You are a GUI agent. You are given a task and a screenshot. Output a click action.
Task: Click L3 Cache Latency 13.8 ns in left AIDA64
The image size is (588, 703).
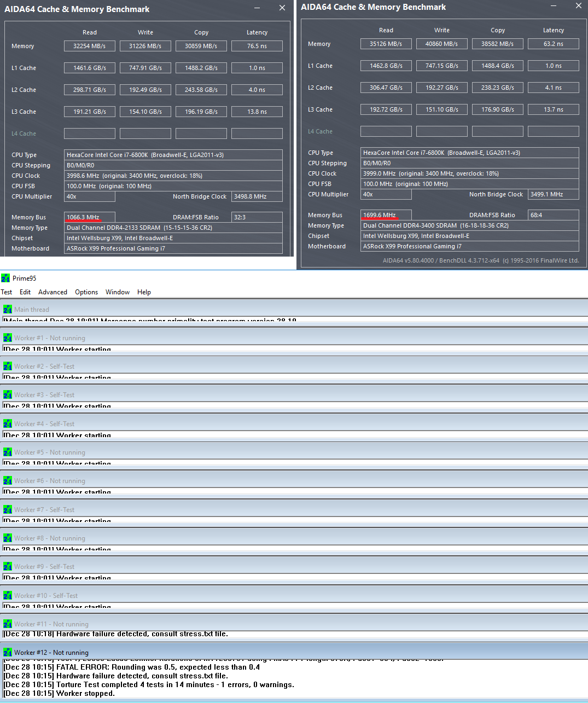[x=257, y=112]
